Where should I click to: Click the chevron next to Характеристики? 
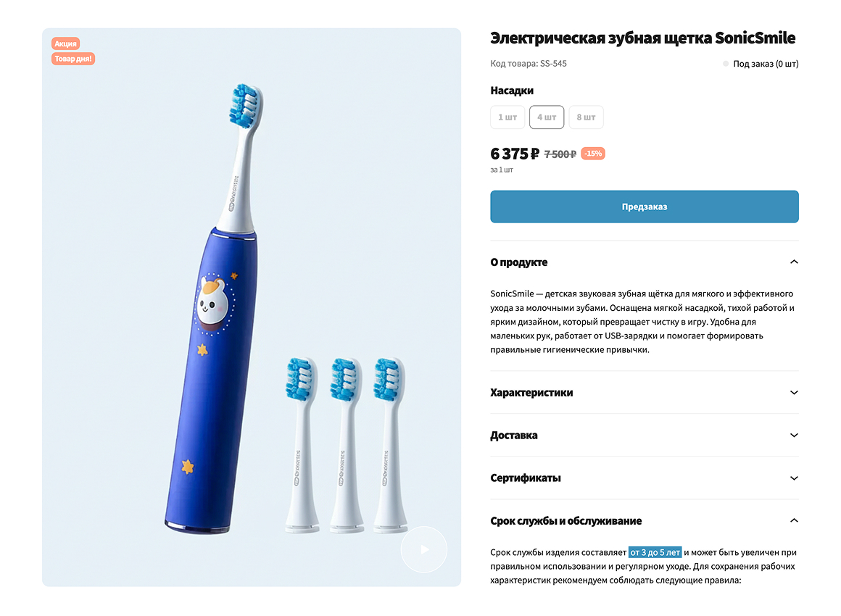pos(794,392)
